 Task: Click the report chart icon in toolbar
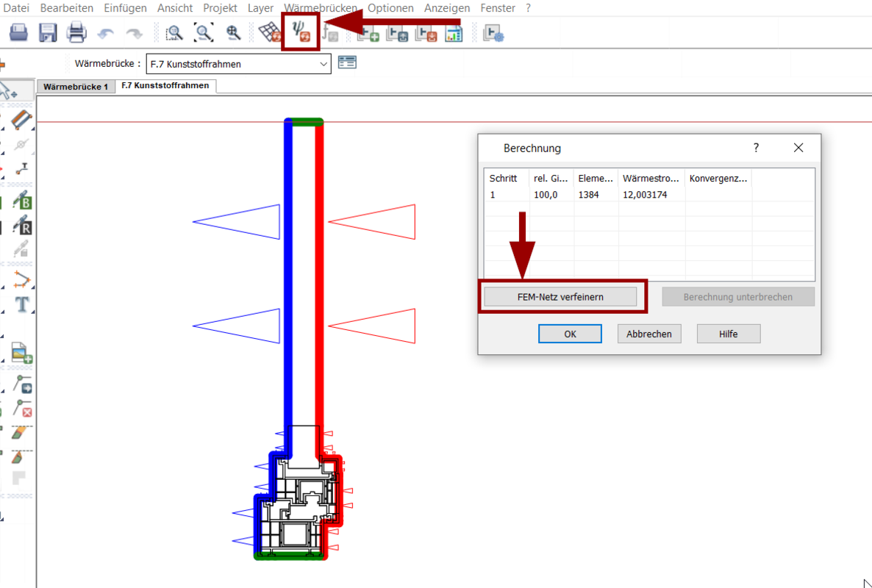click(454, 33)
